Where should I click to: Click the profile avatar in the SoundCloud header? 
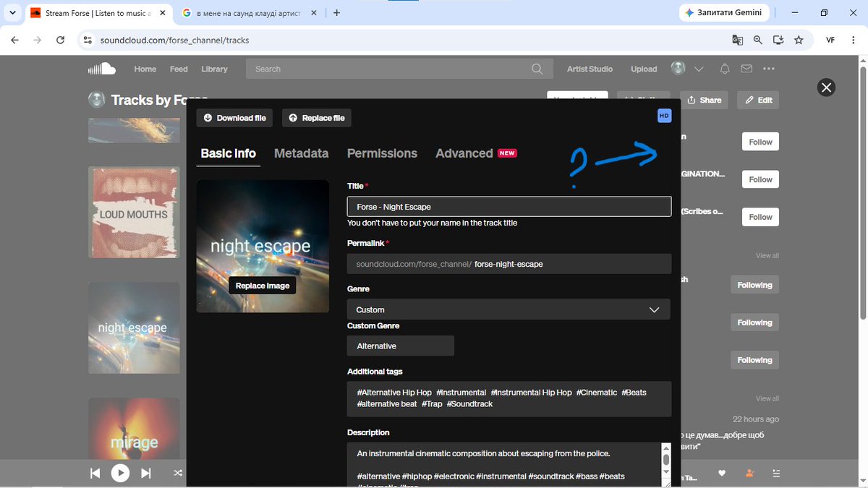678,69
